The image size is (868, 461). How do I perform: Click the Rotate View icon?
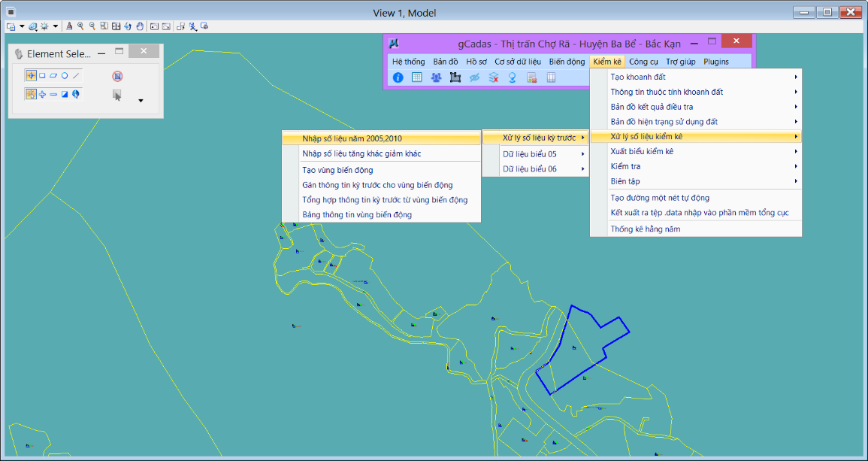point(128,26)
